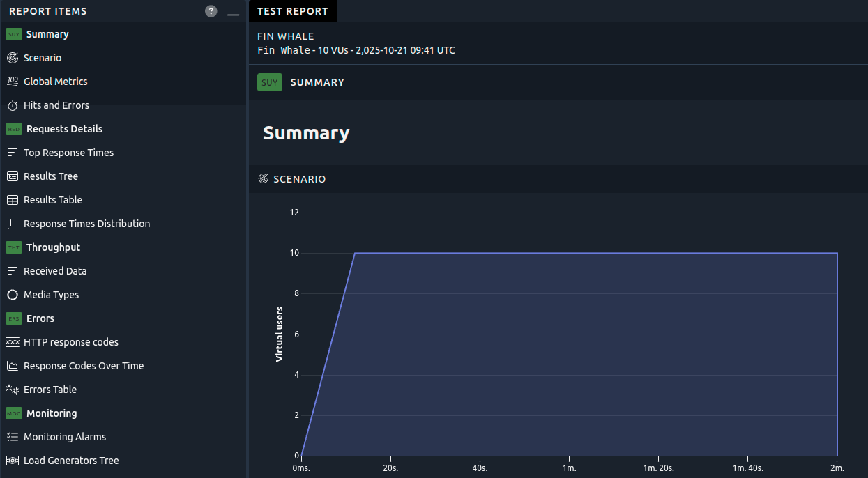
Task: Click the Scenario header above the chart
Action: tap(299, 179)
